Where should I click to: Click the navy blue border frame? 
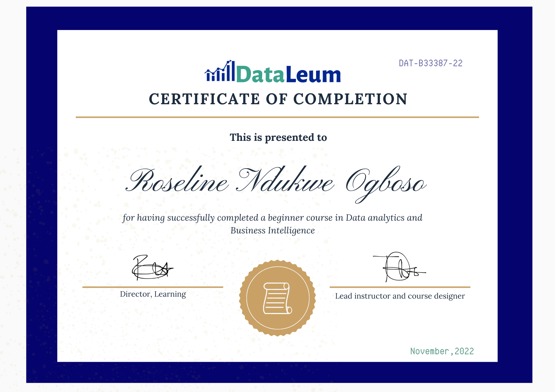tap(42, 194)
